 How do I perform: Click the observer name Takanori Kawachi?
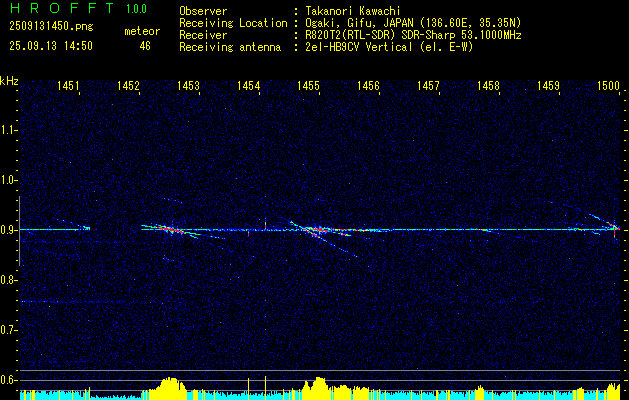[353, 11]
